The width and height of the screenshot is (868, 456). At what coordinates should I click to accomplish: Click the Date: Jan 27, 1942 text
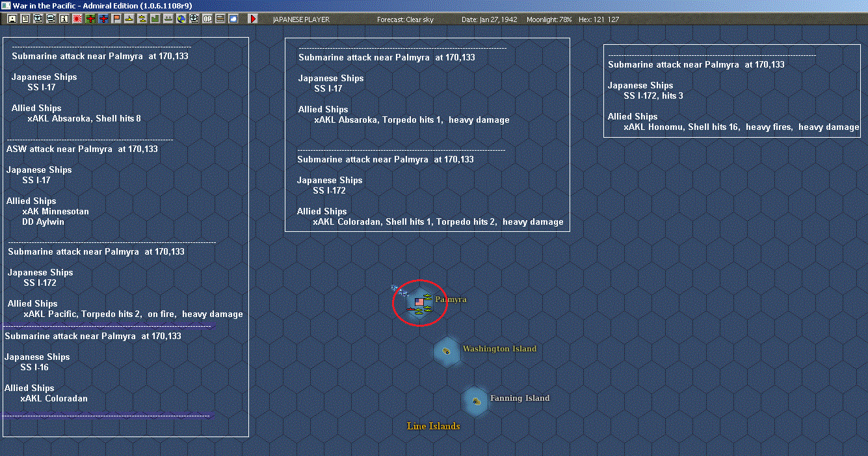tap(490, 19)
